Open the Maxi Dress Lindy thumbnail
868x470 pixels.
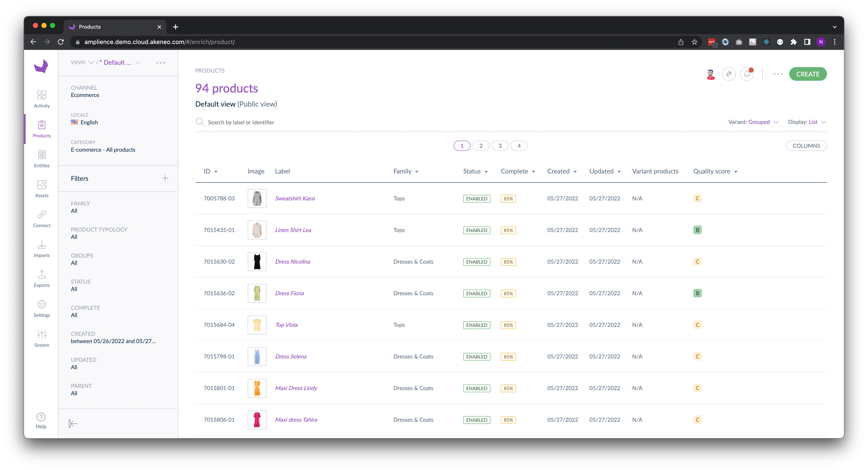(x=257, y=388)
